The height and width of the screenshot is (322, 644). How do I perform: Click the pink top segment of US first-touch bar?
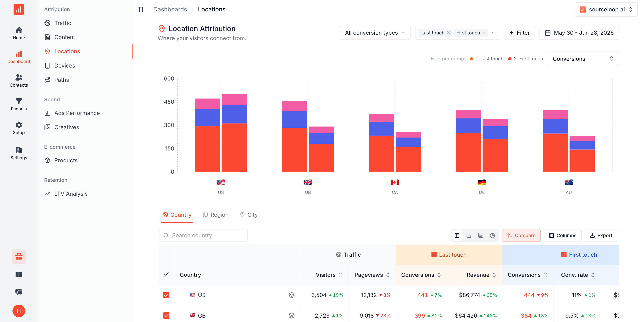click(234, 99)
